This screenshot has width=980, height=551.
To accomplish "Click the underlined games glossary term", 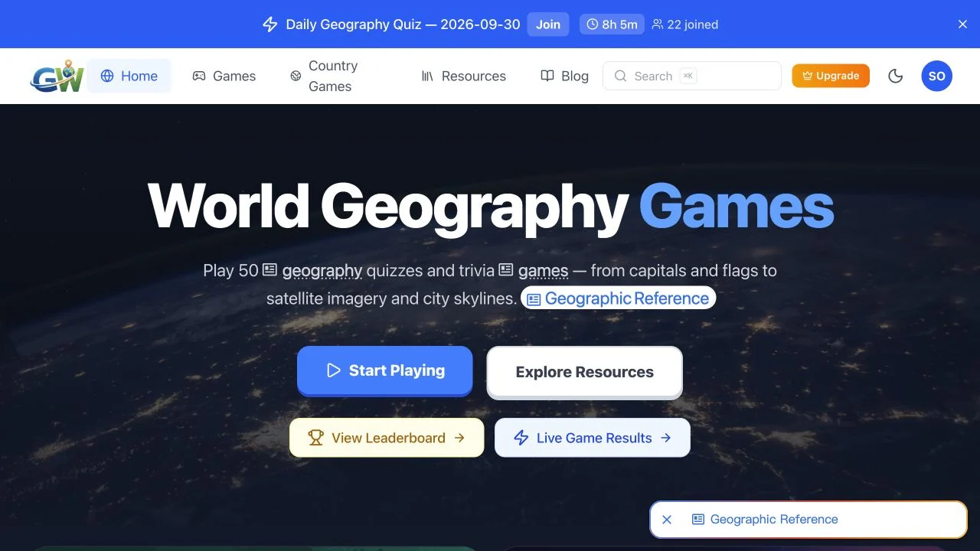I will 543,271.
